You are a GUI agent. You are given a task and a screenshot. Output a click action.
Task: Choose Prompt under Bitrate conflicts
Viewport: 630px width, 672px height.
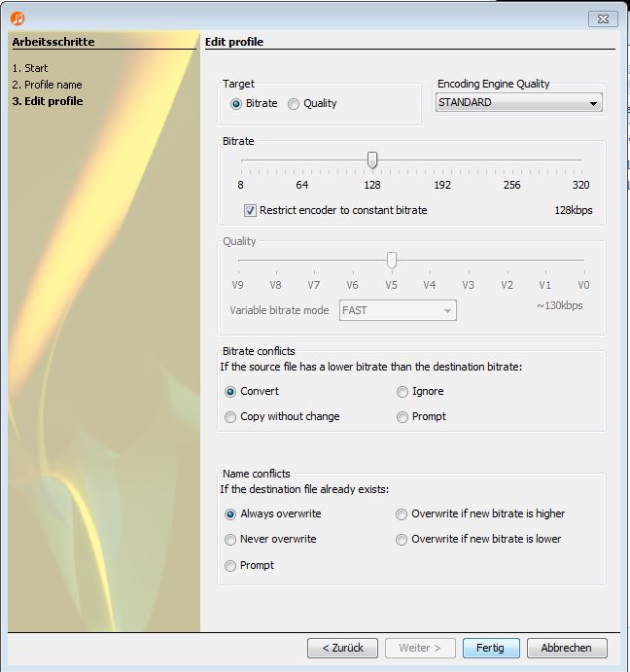402,417
